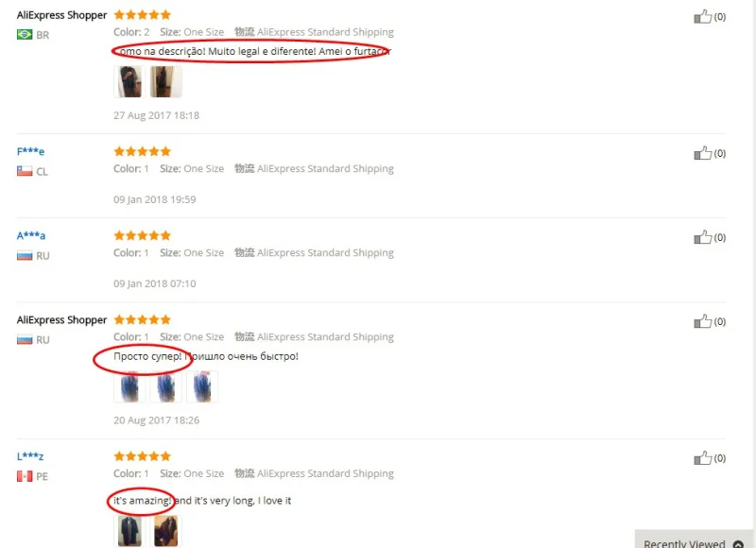Click the Brazil flag icon
This screenshot has height=548, width=756.
[x=25, y=35]
